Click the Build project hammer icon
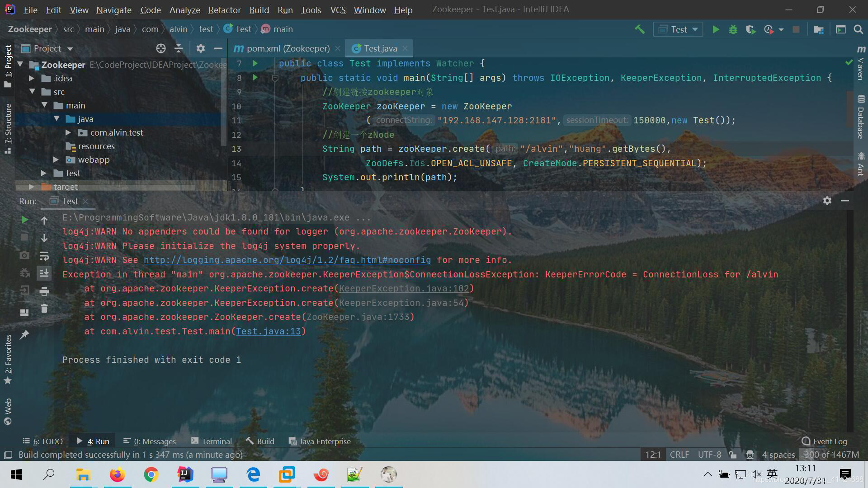 coord(640,29)
